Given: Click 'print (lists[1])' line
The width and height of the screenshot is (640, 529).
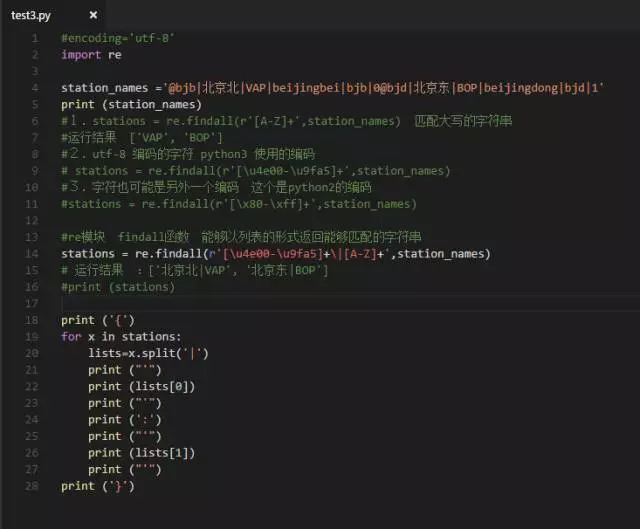Looking at the screenshot, I should point(141,453).
